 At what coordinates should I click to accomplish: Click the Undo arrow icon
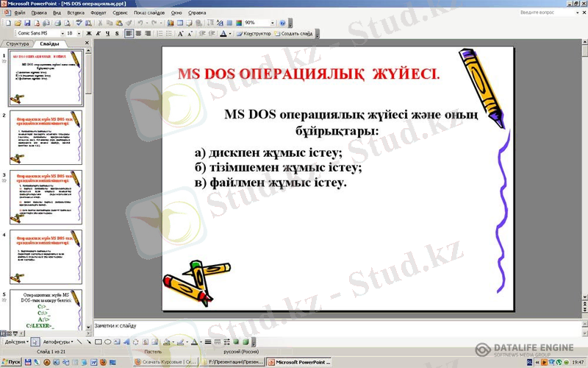[x=140, y=23]
